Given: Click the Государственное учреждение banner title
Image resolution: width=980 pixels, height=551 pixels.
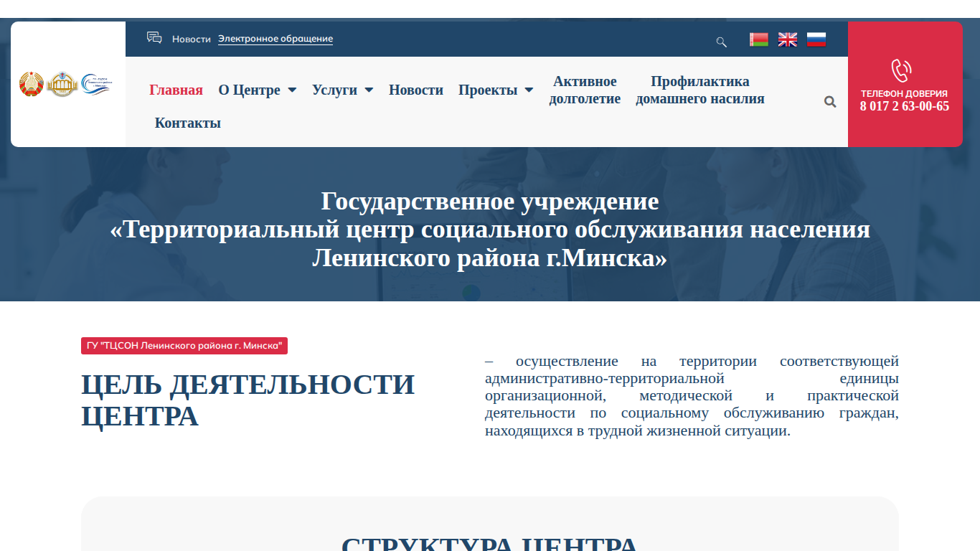Looking at the screenshot, I should click(x=490, y=230).
